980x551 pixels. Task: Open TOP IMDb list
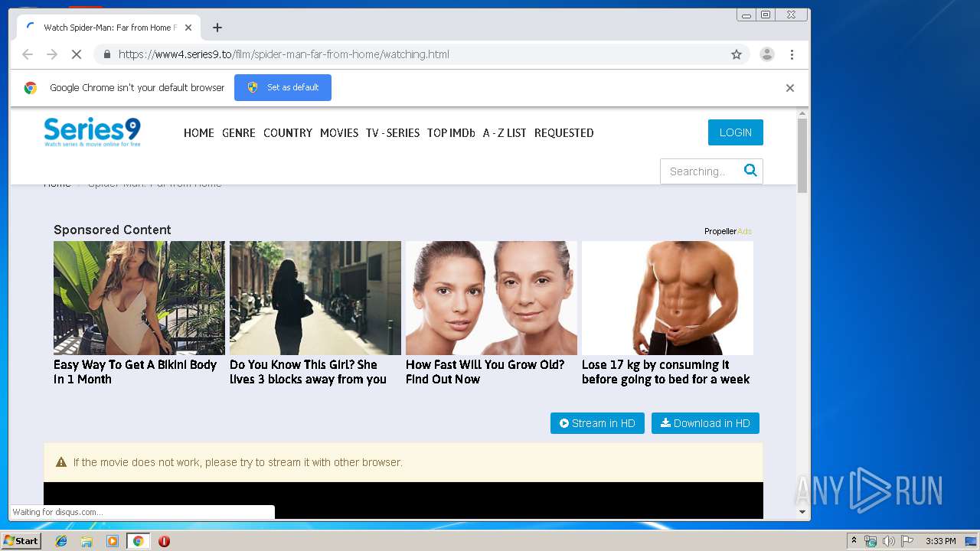pos(451,133)
